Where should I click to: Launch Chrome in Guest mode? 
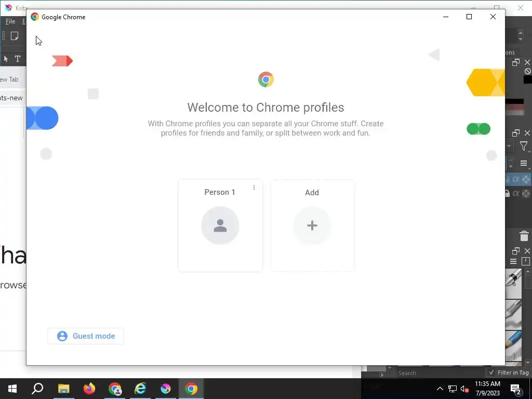[x=86, y=336]
